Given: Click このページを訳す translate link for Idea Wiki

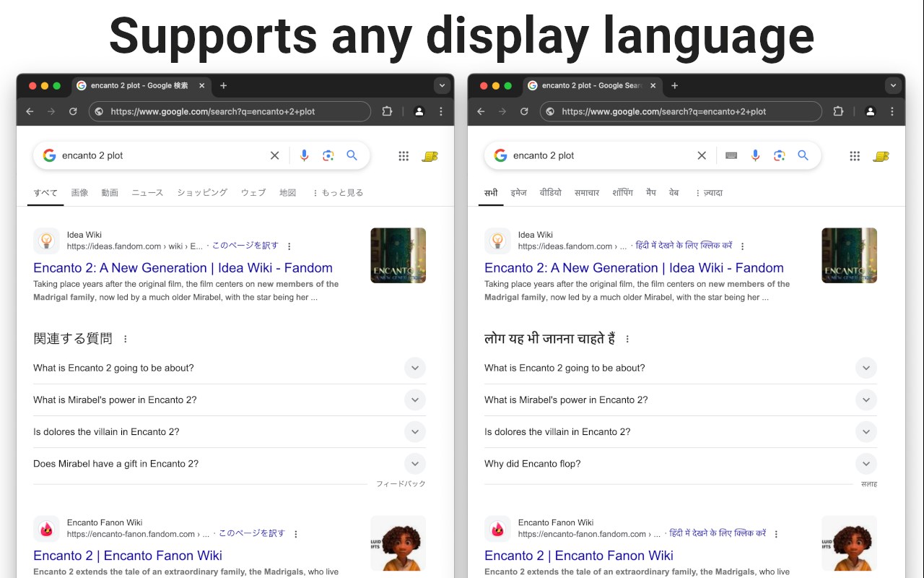Looking at the screenshot, I should point(245,246).
